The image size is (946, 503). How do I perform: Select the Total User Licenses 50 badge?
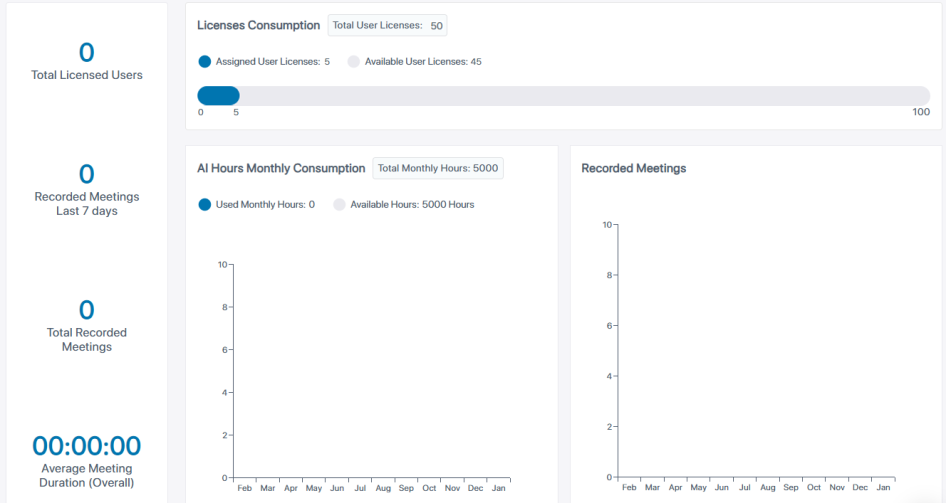click(387, 26)
